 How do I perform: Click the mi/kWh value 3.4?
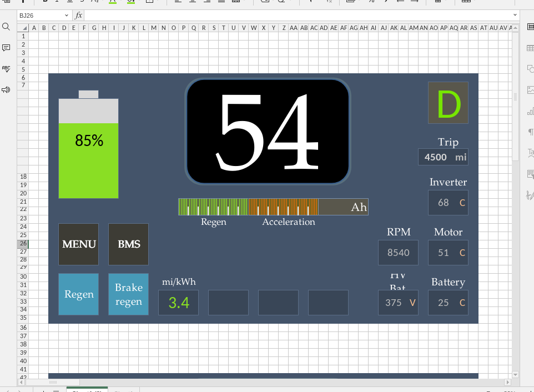178,303
